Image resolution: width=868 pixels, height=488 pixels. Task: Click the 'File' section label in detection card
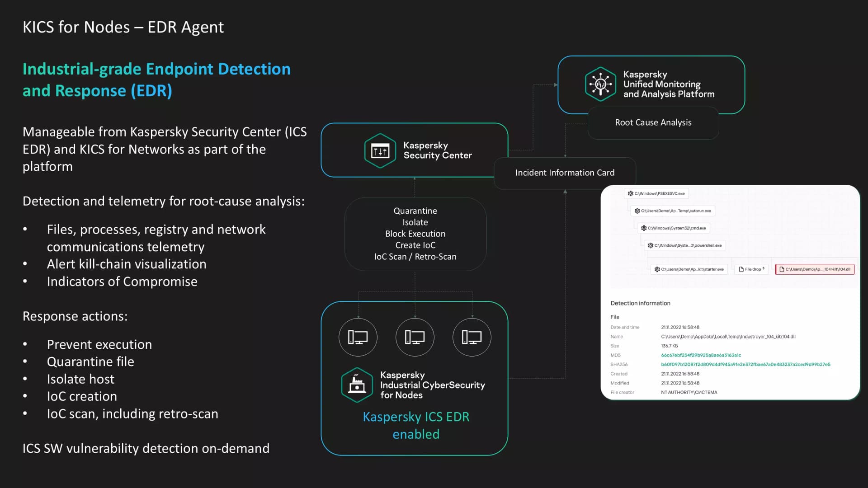[x=615, y=317]
